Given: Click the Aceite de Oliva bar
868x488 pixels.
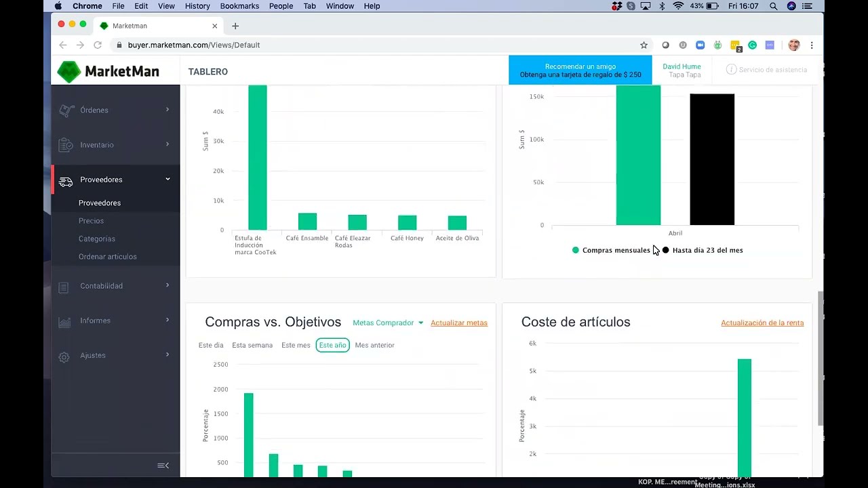Looking at the screenshot, I should point(457,223).
